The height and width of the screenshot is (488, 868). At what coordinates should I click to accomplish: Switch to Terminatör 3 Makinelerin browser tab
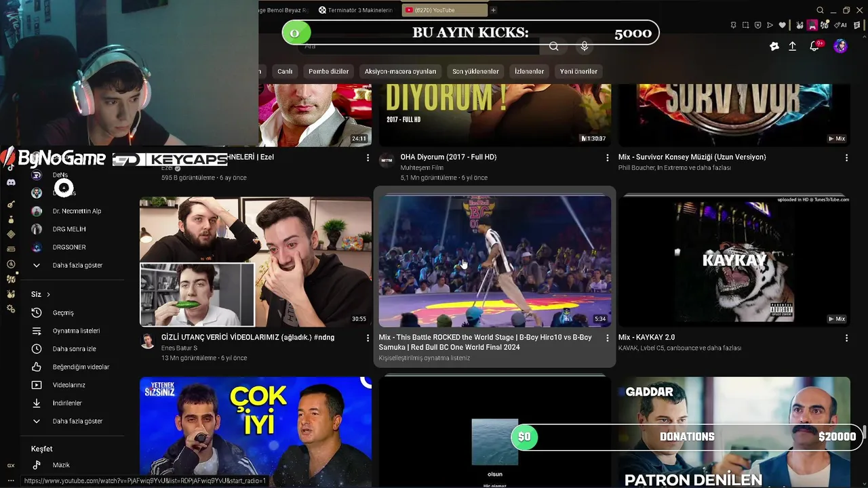[x=356, y=10]
